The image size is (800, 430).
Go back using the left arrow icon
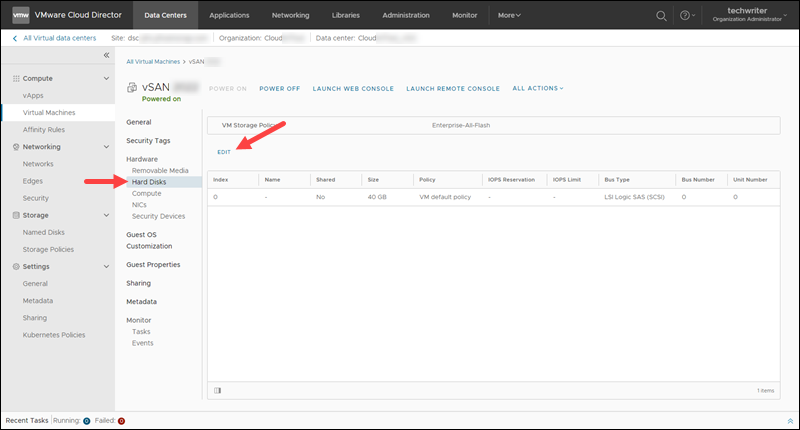[x=15, y=38]
